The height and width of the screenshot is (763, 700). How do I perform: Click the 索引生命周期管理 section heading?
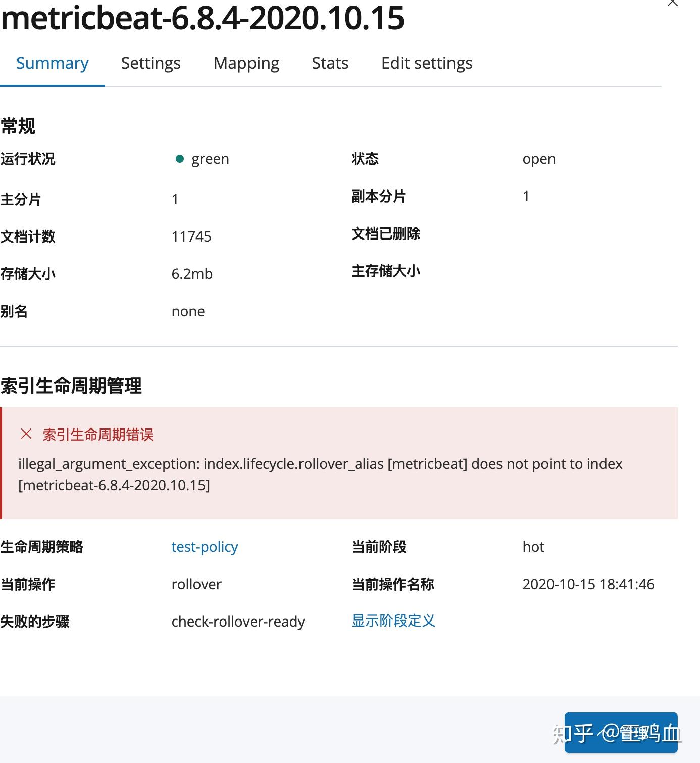71,386
